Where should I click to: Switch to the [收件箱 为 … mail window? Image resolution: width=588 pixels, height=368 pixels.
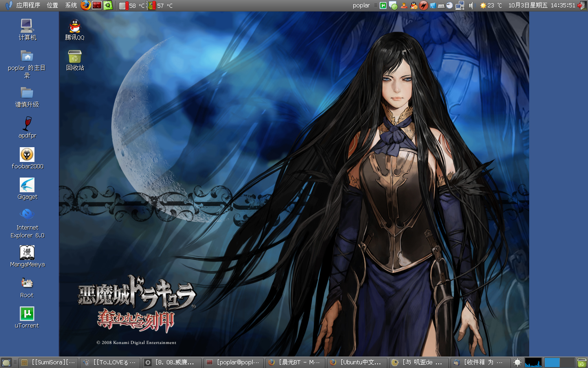point(480,362)
